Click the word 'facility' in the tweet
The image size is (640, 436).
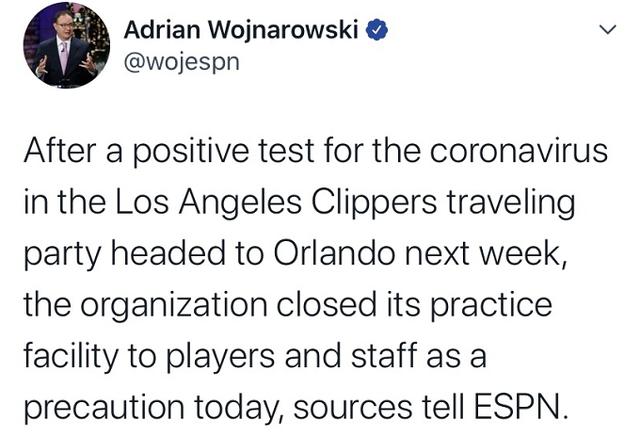click(x=70, y=356)
